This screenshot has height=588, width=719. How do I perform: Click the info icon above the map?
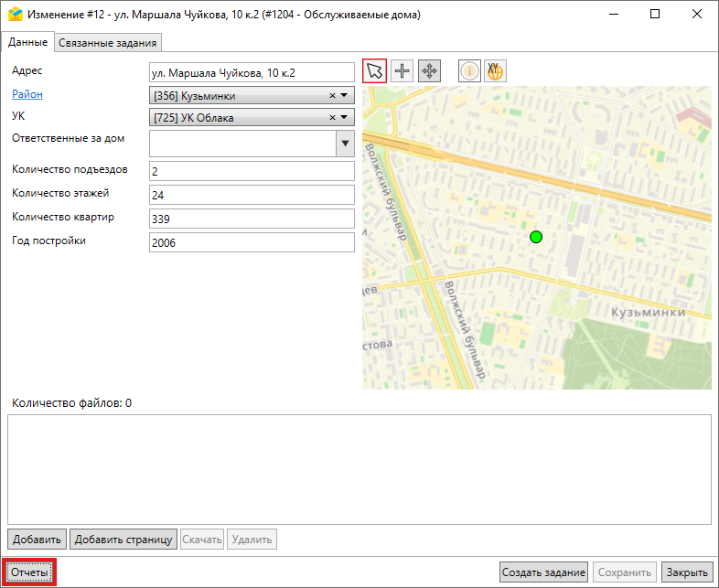point(469,71)
